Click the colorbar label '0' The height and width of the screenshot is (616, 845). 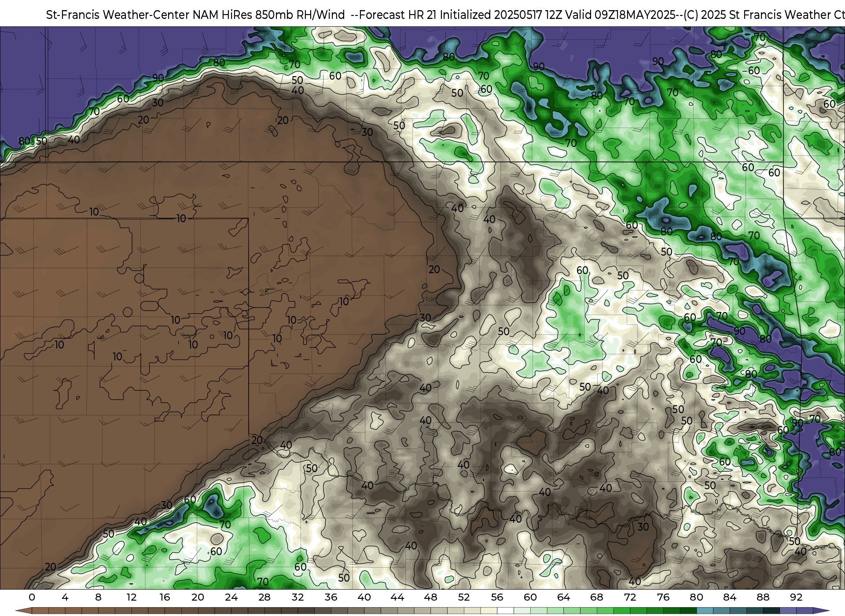[x=32, y=597]
